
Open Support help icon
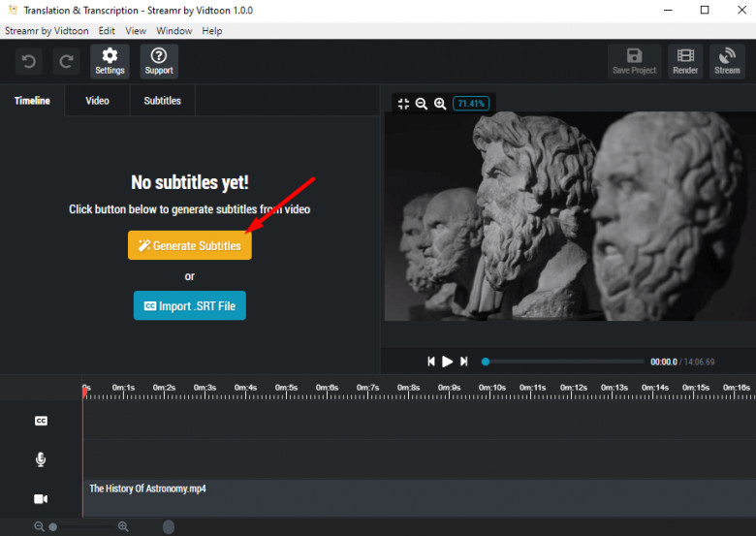159,61
